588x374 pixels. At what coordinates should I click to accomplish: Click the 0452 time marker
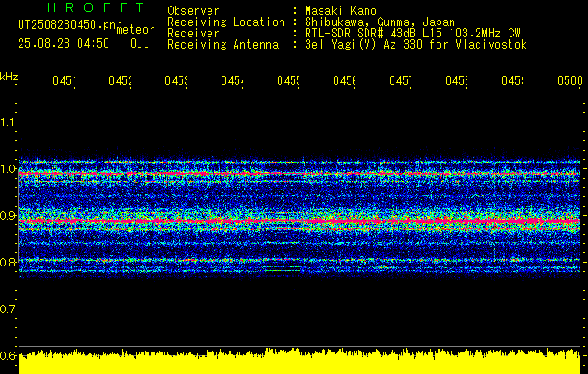pos(120,80)
